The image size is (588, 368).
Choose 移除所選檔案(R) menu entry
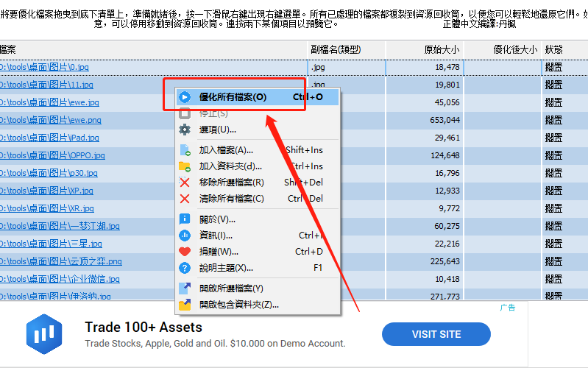tap(258, 183)
